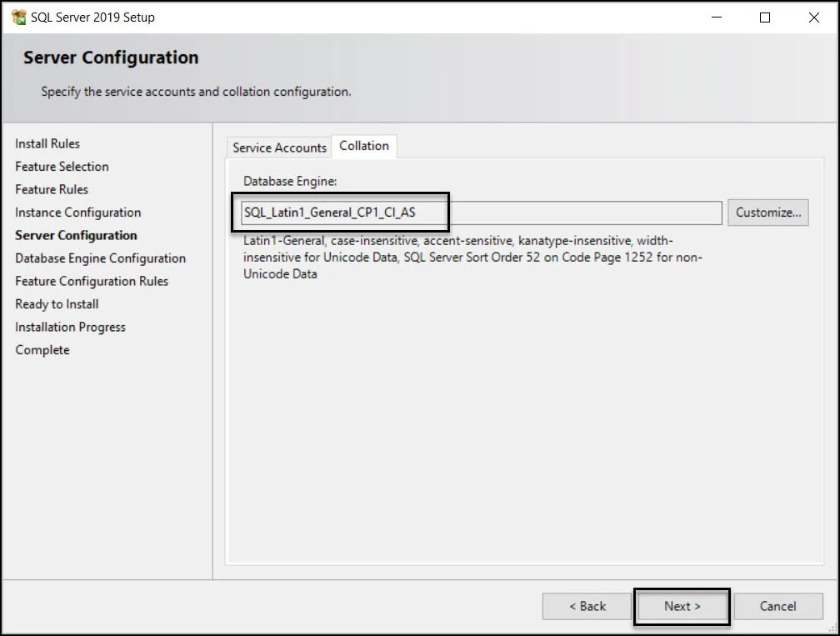Click the Database Engine collation field
840x636 pixels.
coord(481,213)
